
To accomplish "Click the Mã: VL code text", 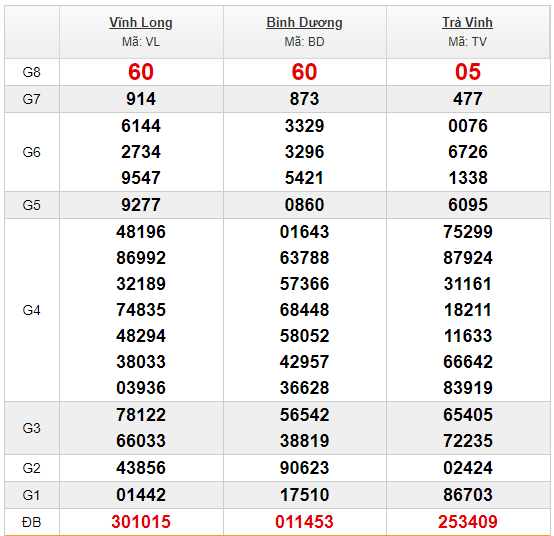I will point(141,42).
